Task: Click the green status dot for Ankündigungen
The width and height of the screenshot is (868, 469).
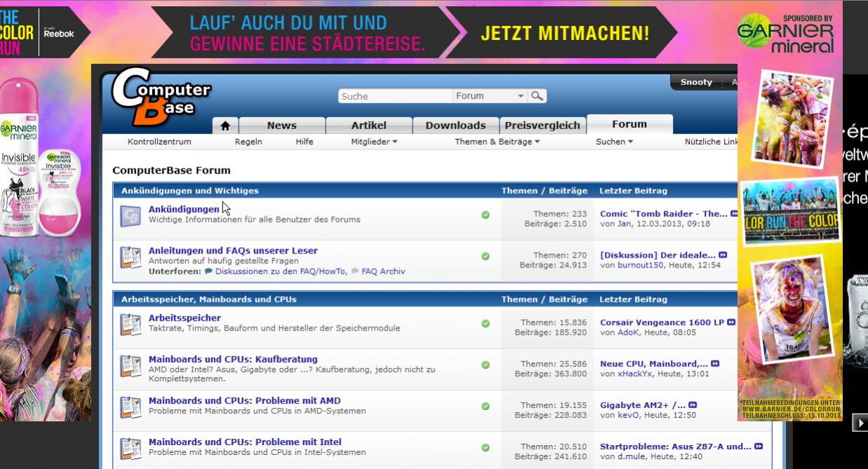Action: point(486,215)
